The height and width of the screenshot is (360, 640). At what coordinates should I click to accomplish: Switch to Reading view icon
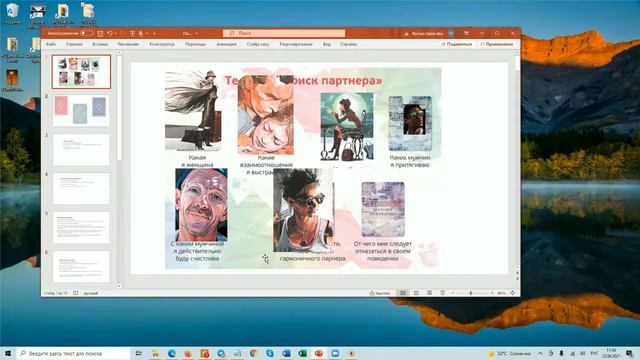429,293
